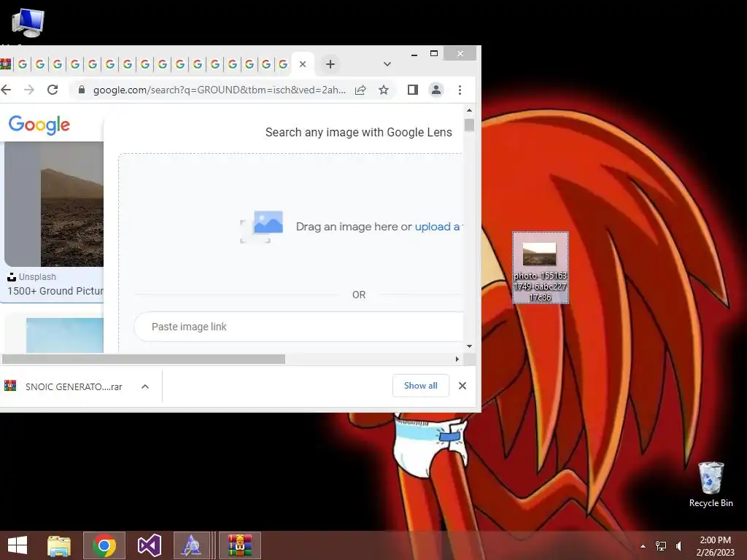Open the Chrome profile avatar
747x560 pixels.
click(436, 90)
